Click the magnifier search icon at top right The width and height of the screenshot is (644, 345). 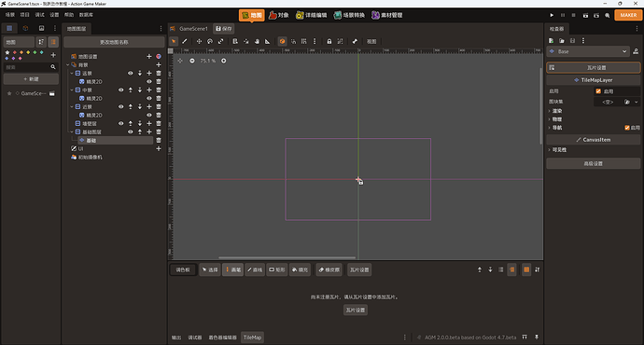tap(607, 15)
